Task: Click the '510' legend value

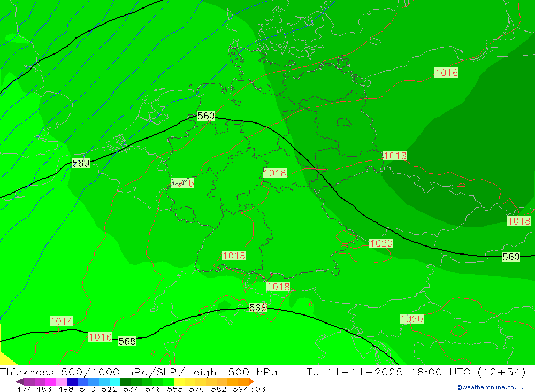Action: 87,389
